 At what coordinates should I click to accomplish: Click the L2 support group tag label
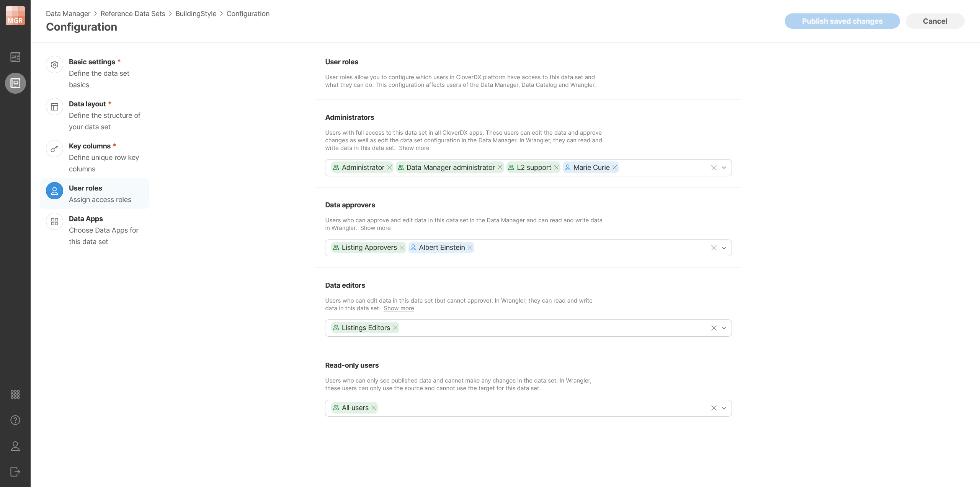(x=534, y=168)
